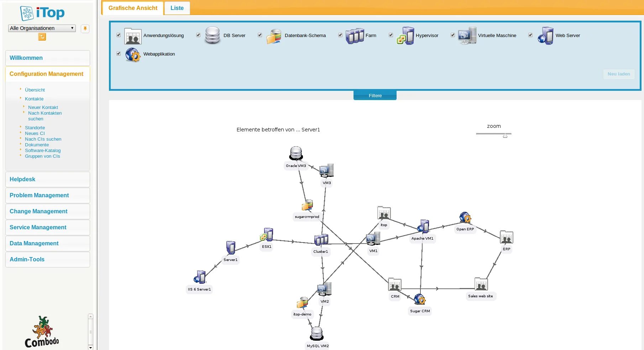Expand the Change Management section
The height and width of the screenshot is (350, 644).
pyautogui.click(x=48, y=211)
